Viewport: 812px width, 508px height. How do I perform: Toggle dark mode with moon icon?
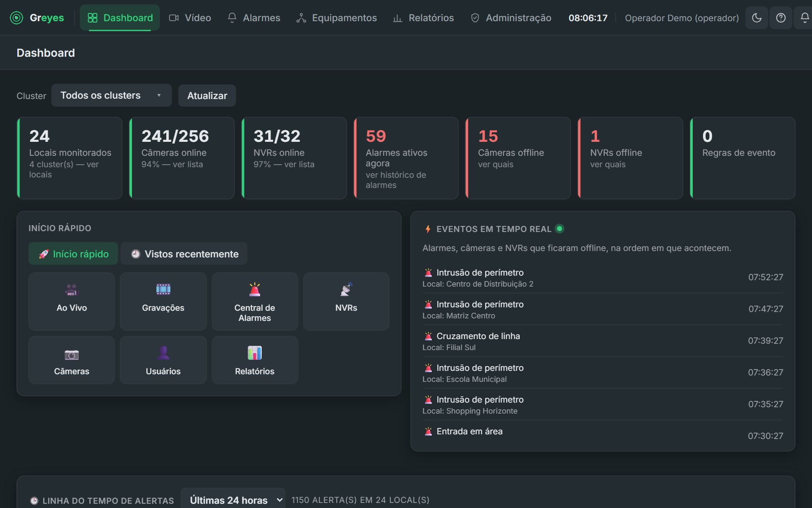coord(757,18)
